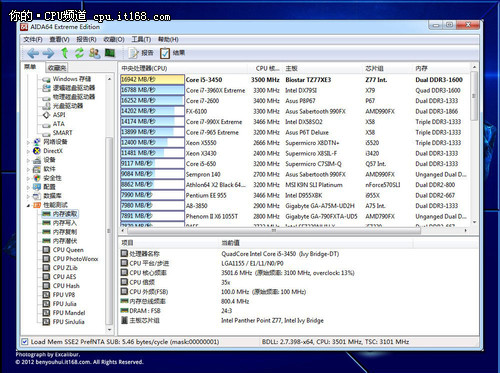This screenshot has width=500, height=373.
Task: Switch to the 菜单 tab
Action: (30, 67)
